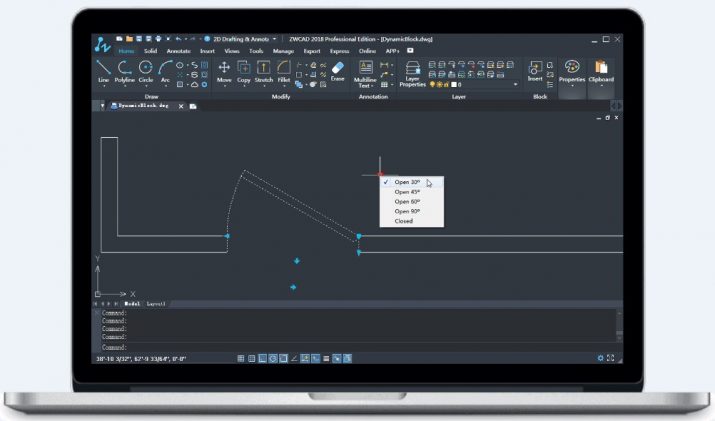Switch to the Layout1 tab
The image size is (715, 421).
(156, 303)
